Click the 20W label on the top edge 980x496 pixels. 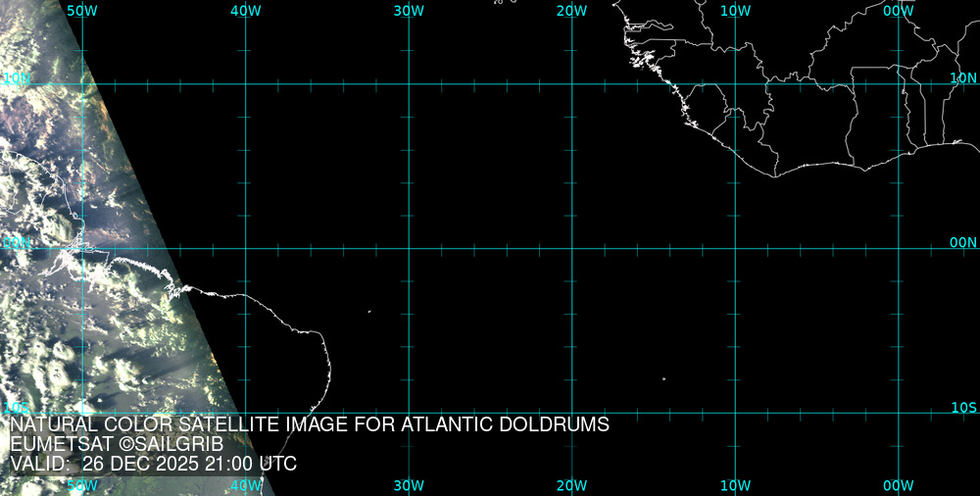(x=571, y=10)
